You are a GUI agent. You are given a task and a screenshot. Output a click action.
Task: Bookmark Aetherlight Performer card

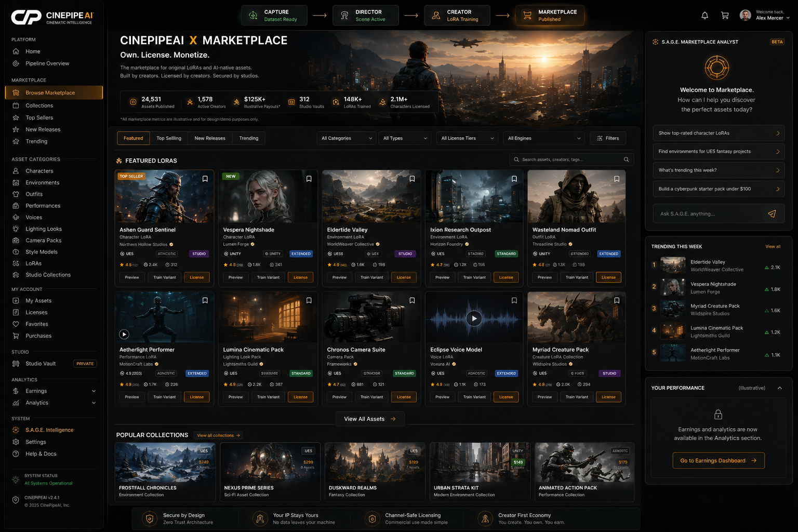tap(205, 300)
